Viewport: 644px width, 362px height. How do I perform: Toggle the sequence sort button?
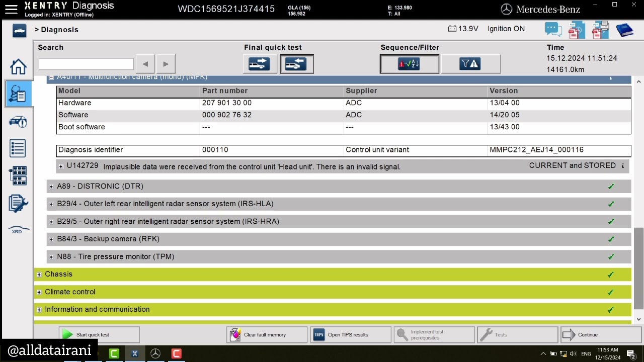tap(410, 64)
